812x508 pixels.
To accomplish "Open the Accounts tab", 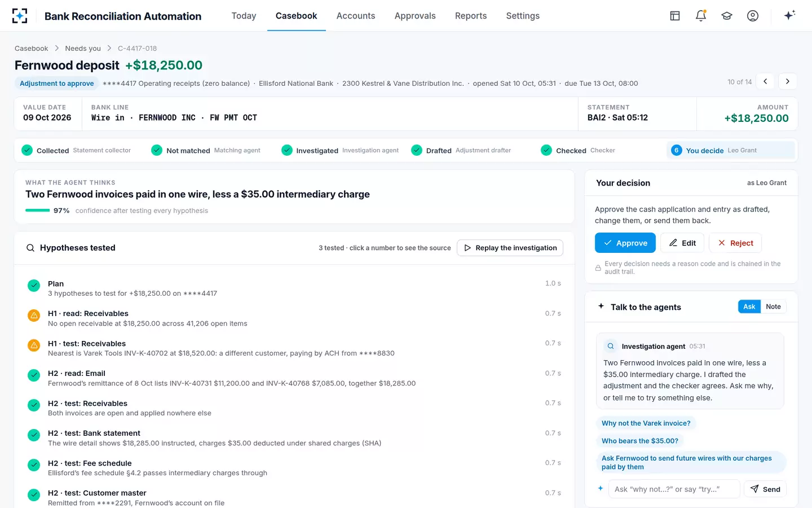I will point(356,16).
